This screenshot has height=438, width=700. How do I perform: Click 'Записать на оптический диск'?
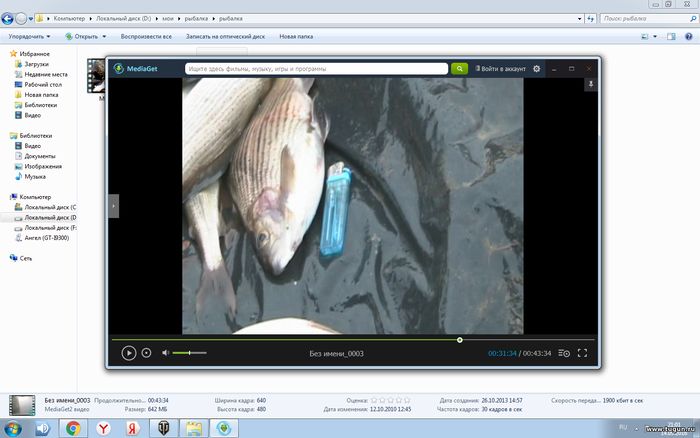[225, 37]
